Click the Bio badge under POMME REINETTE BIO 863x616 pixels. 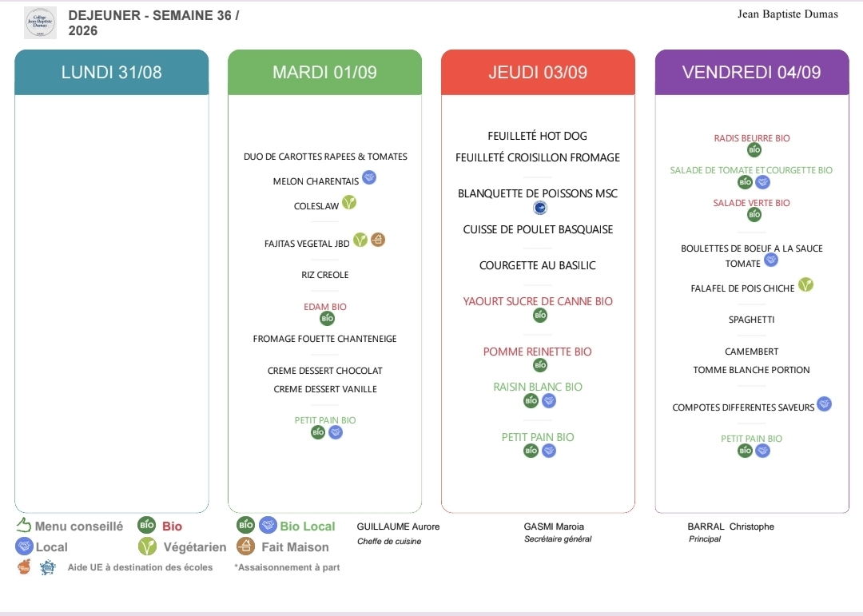(x=540, y=364)
